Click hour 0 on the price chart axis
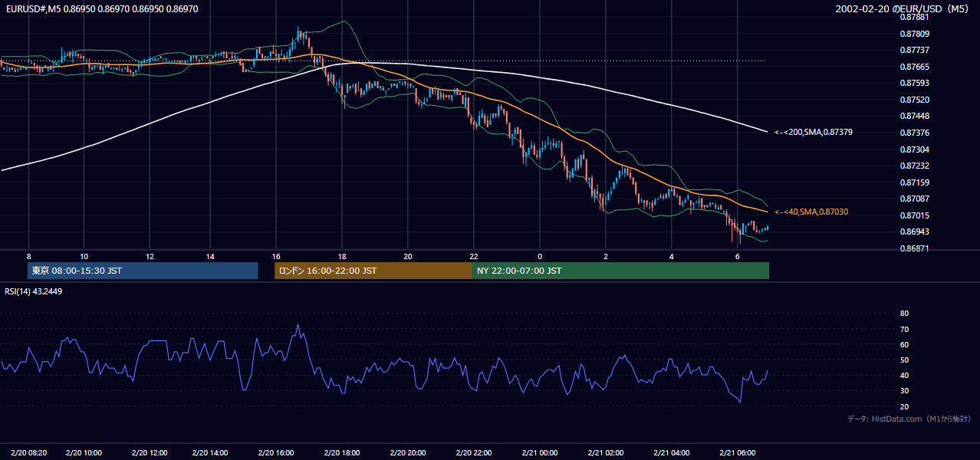 point(540,256)
